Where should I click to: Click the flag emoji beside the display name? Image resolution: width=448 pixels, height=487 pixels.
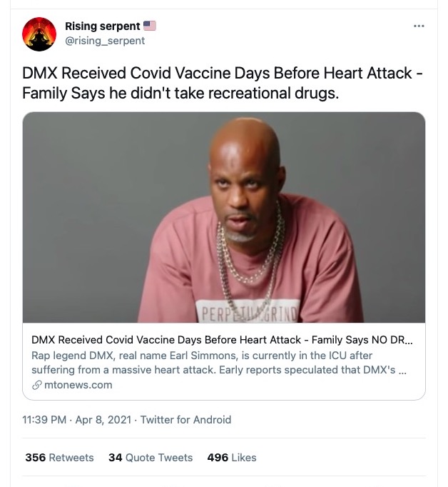(x=149, y=26)
